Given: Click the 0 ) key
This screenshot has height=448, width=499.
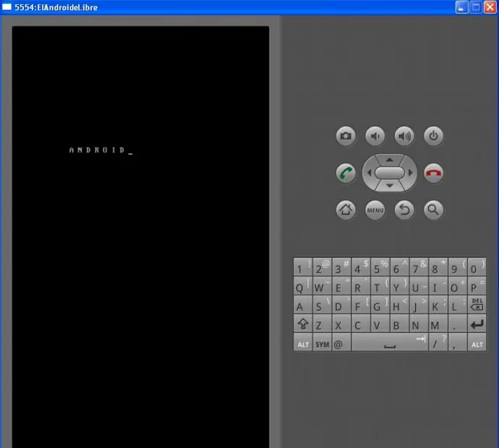Looking at the screenshot, I should [x=477, y=267].
